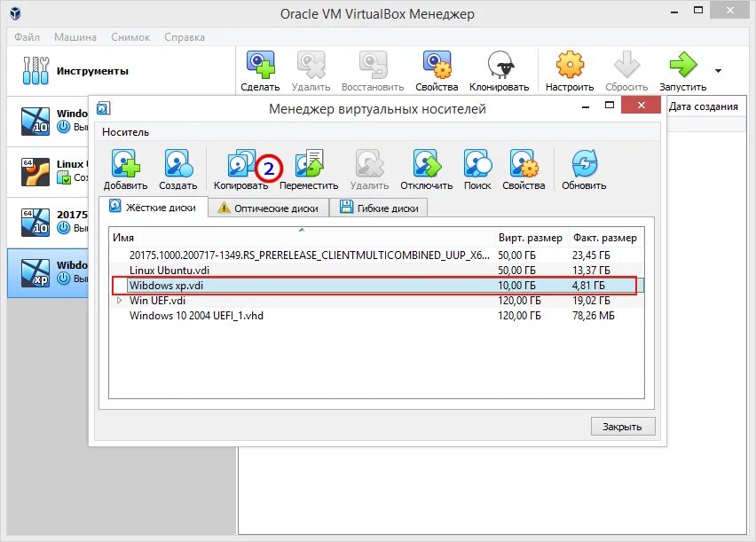Expand the Win UEF.vdi tree row

[119, 301]
